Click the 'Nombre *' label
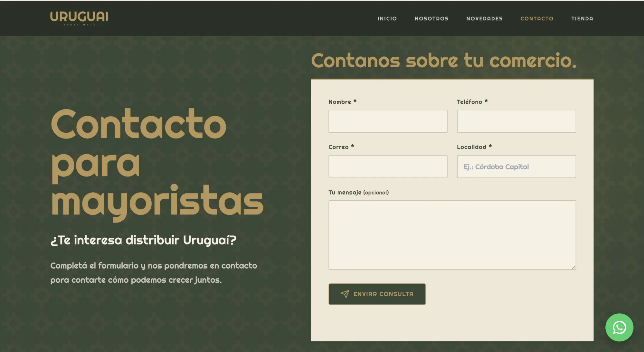Image resolution: width=644 pixels, height=352 pixels. 342,102
